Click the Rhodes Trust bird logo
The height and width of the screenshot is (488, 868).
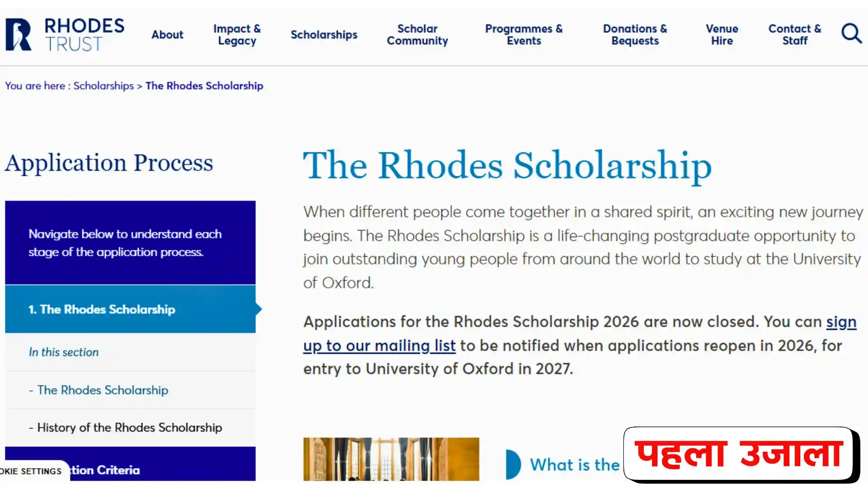(x=18, y=35)
